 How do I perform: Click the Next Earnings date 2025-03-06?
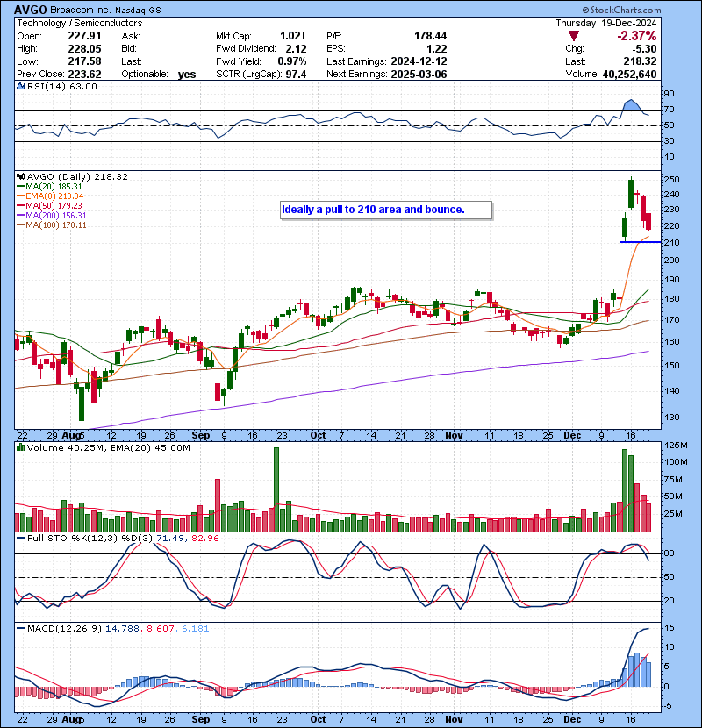click(419, 75)
